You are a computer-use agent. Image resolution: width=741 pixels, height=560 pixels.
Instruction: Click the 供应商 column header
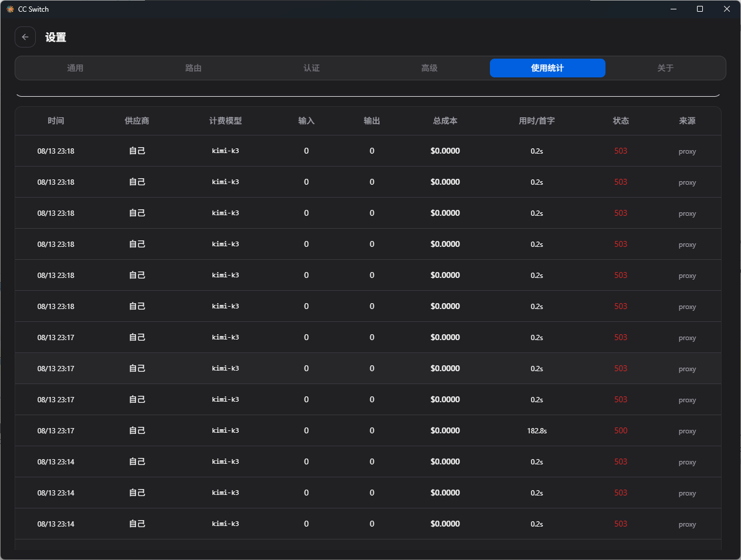pyautogui.click(x=137, y=121)
